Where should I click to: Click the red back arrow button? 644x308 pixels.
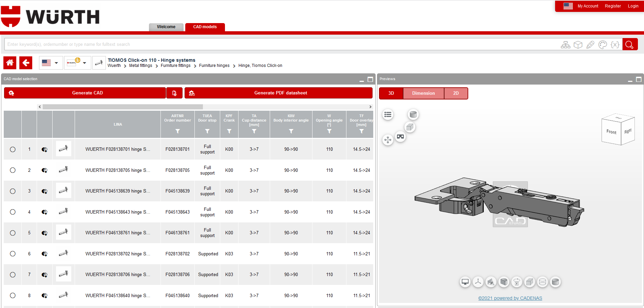(26, 63)
